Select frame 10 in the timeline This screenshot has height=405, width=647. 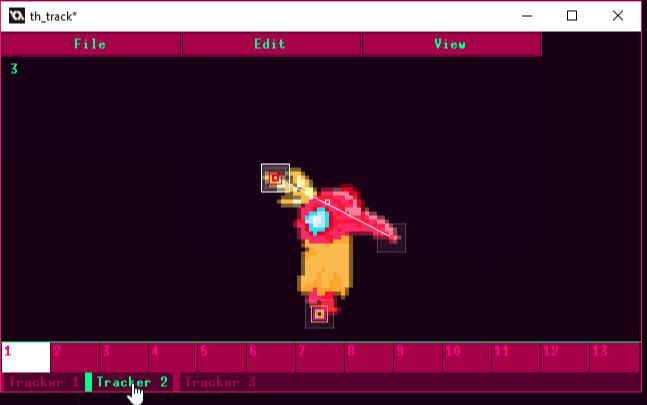pos(467,357)
